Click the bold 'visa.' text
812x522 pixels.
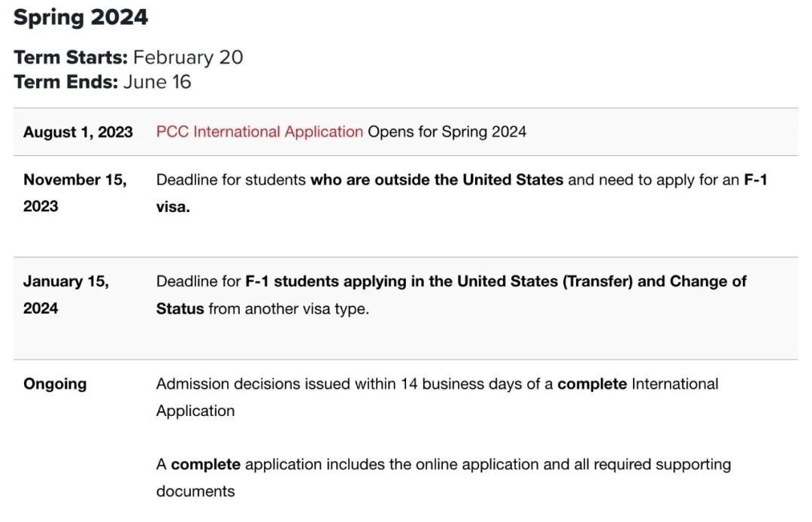[173, 207]
